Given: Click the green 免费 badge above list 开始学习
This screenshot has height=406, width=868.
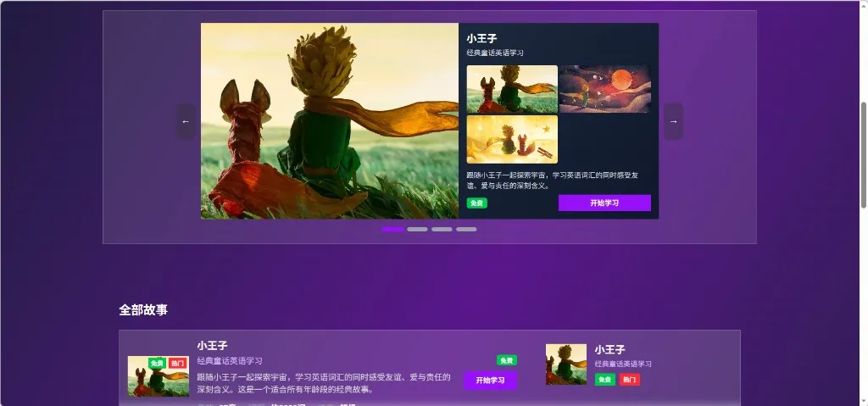Looking at the screenshot, I should pyautogui.click(x=507, y=360).
